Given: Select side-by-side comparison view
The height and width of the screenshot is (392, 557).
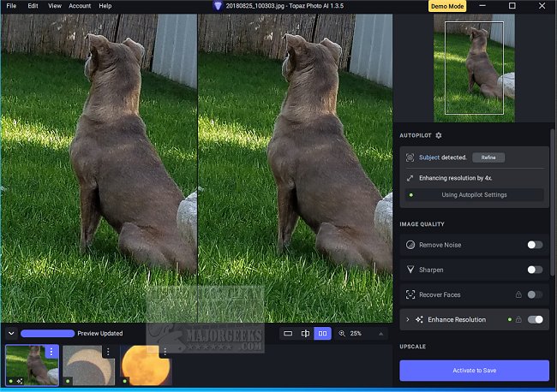Looking at the screenshot, I should (x=323, y=333).
